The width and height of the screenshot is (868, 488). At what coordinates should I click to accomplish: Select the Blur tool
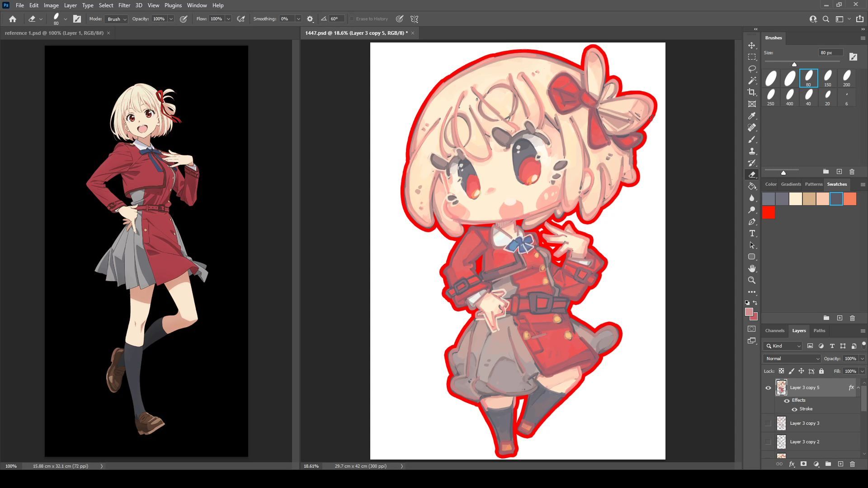pos(752,198)
